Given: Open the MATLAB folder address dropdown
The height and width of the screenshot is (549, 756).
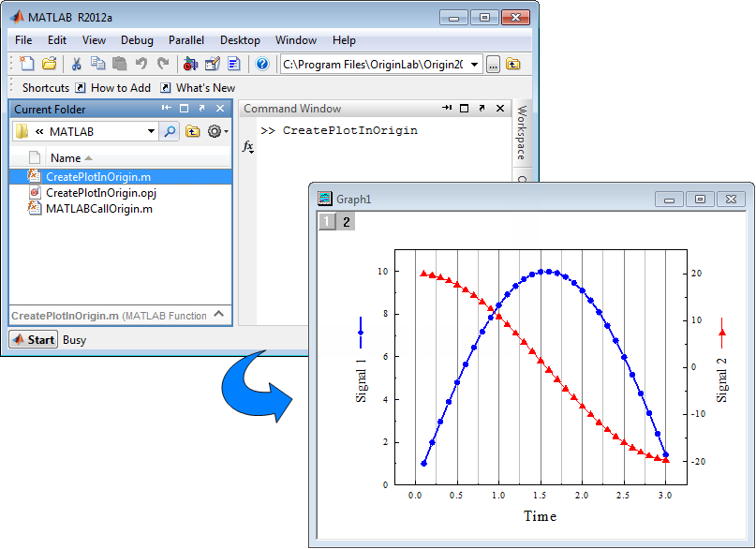Looking at the screenshot, I should coord(151,132).
